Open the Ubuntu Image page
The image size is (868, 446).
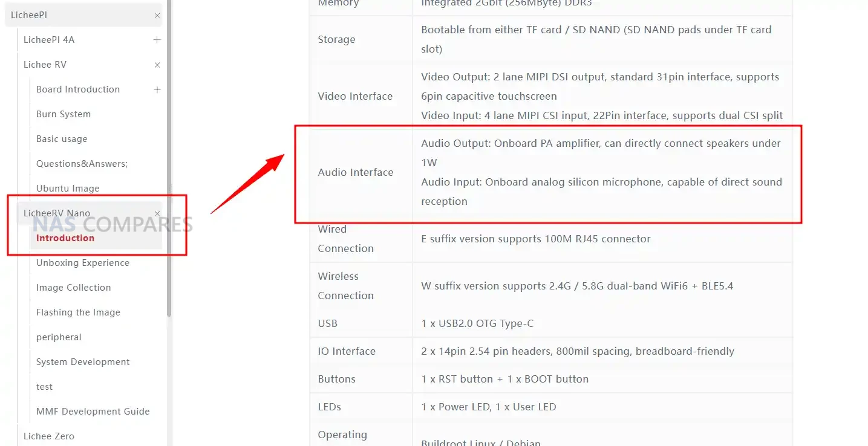click(68, 189)
